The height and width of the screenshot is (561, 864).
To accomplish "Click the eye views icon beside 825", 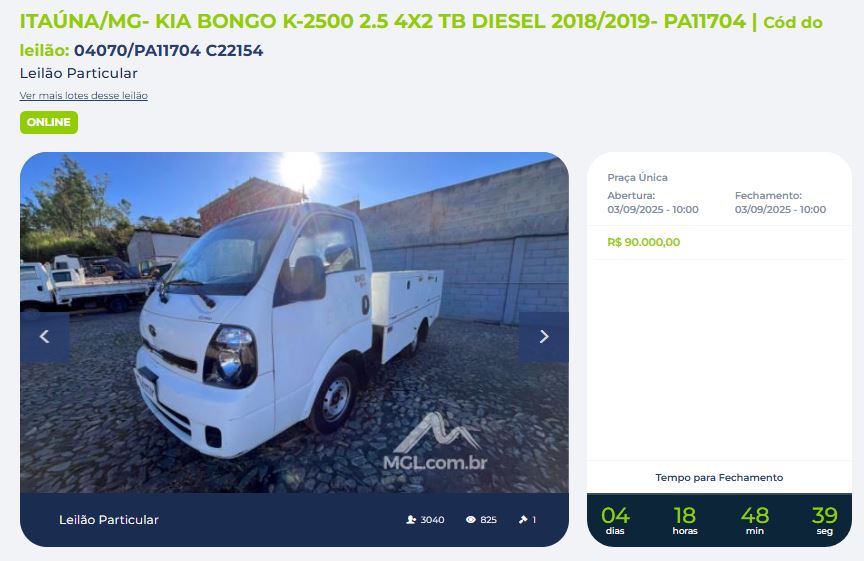I will tap(471, 520).
